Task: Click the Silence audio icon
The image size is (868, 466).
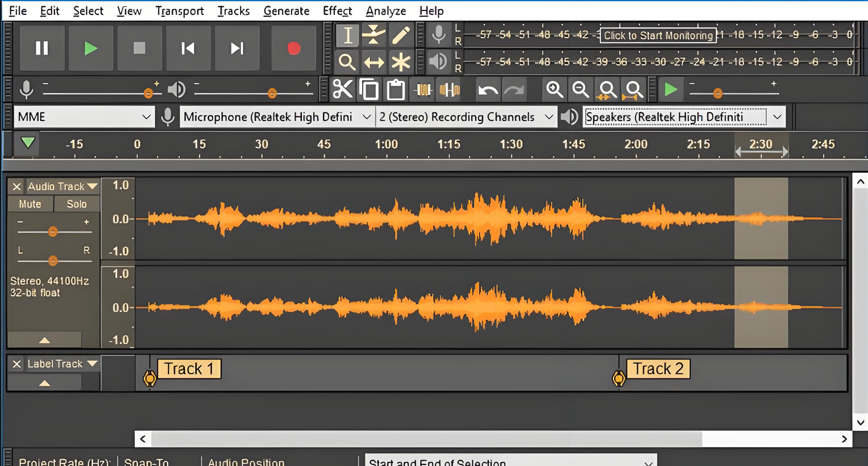Action: tap(450, 89)
